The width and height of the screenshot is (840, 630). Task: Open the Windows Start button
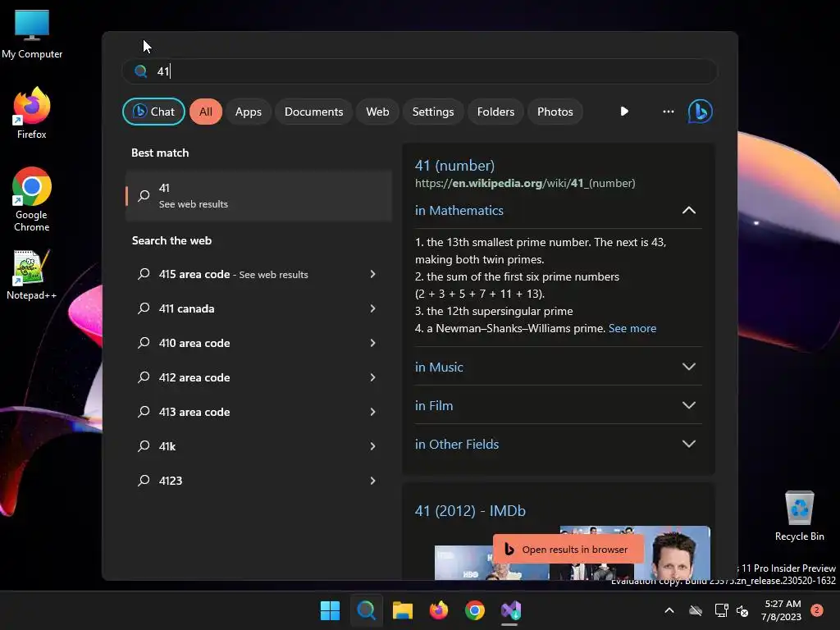pos(330,610)
